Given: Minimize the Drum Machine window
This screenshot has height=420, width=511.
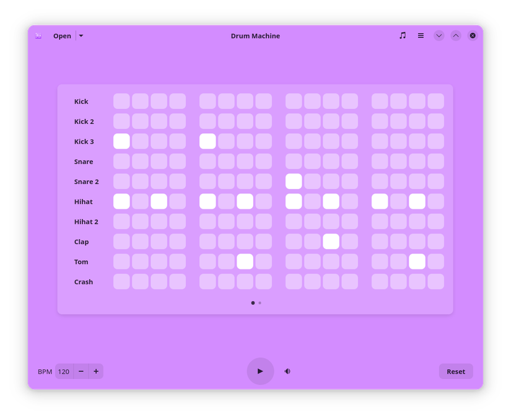Looking at the screenshot, I should [439, 35].
